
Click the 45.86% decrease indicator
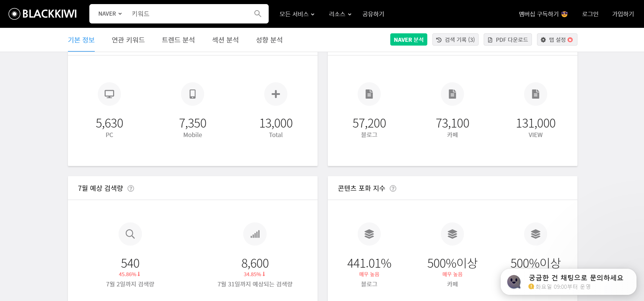click(x=129, y=274)
